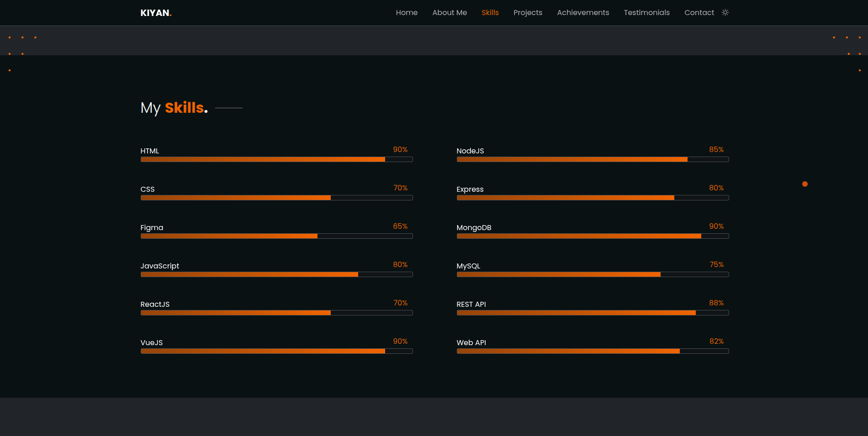868x436 pixels.
Task: Select the MongoDB skill bar
Action: click(x=593, y=236)
